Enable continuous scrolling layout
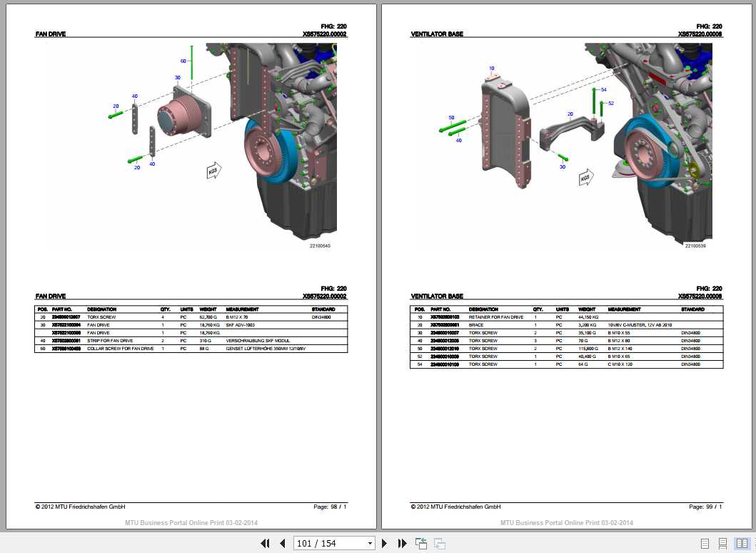 [722, 543]
